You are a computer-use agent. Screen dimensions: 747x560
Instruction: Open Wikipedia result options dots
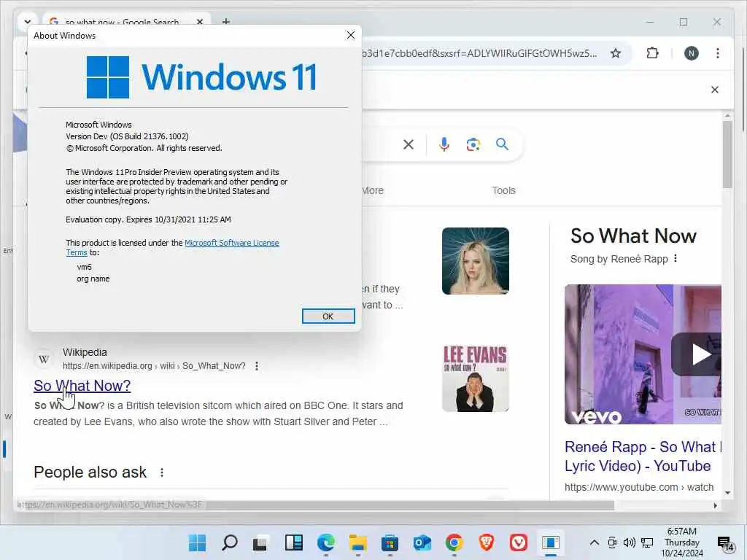(x=257, y=366)
